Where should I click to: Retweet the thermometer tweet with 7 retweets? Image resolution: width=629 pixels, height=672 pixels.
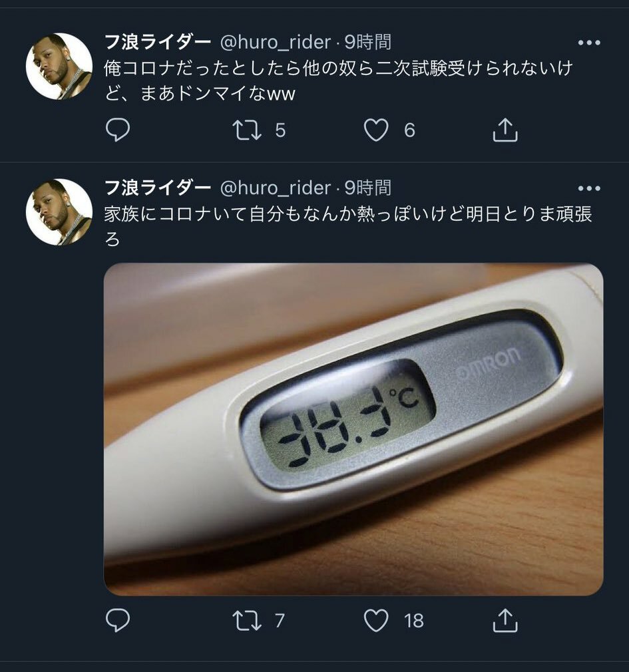pos(247,620)
